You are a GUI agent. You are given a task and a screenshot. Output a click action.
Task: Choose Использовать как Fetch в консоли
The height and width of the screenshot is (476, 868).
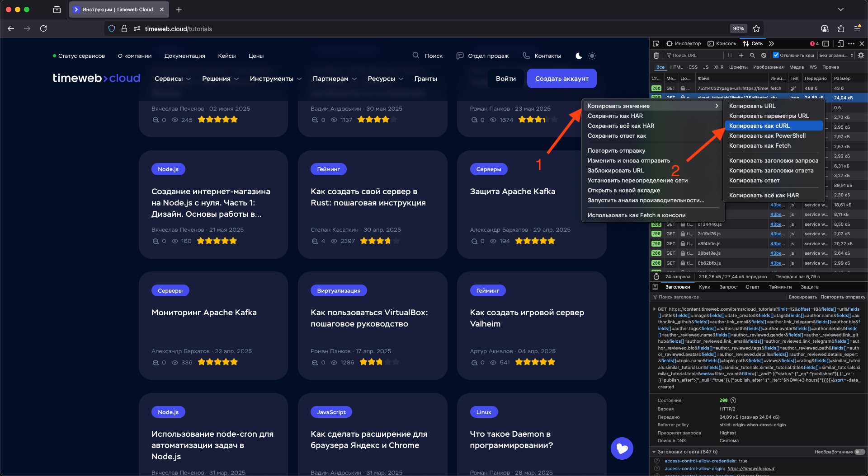(653, 215)
